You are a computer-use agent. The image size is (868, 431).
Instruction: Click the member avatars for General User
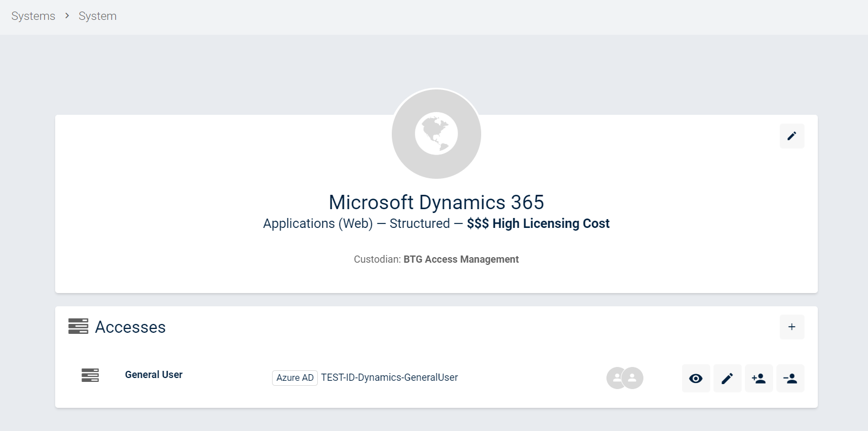click(x=625, y=378)
